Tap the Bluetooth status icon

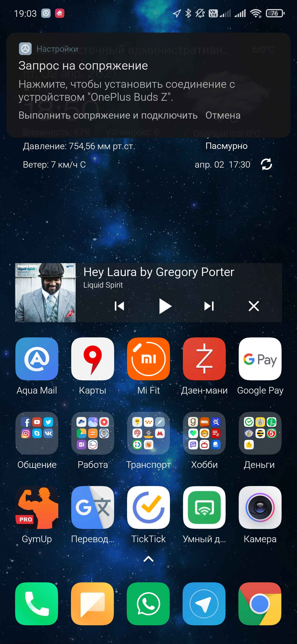[188, 13]
